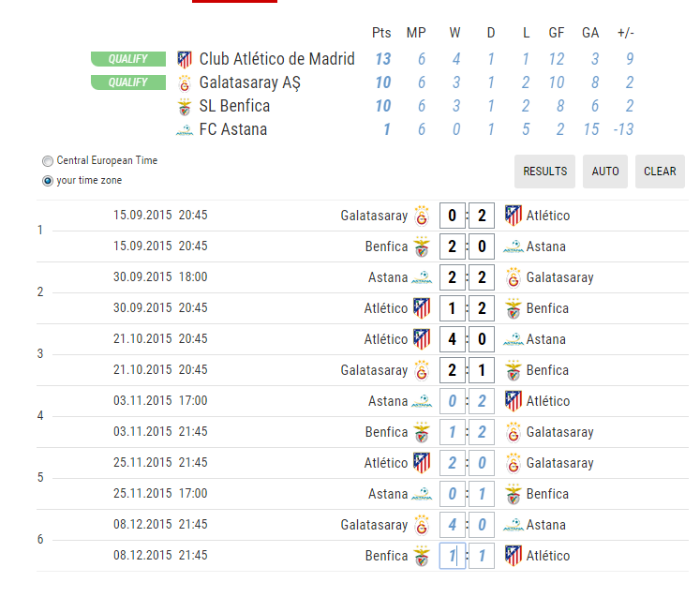The width and height of the screenshot is (700, 597).
Task: Click the CLEAR scores button
Action: pos(660,172)
